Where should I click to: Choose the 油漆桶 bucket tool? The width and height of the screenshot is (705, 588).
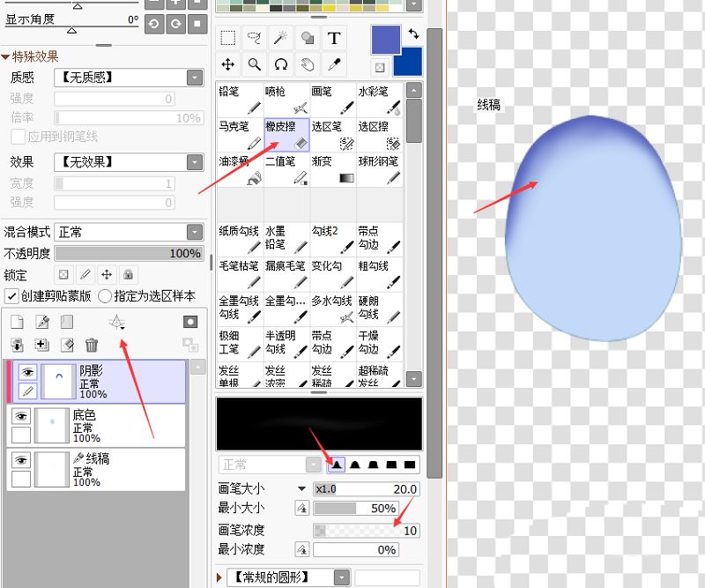click(240, 169)
